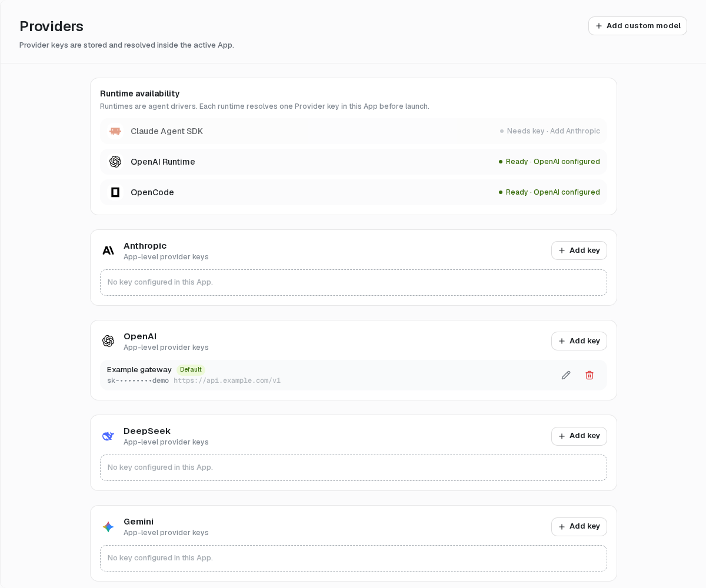Click the https://api.example.com/v1 URL text
Viewport: 706px width, 588px height.
pos(227,381)
